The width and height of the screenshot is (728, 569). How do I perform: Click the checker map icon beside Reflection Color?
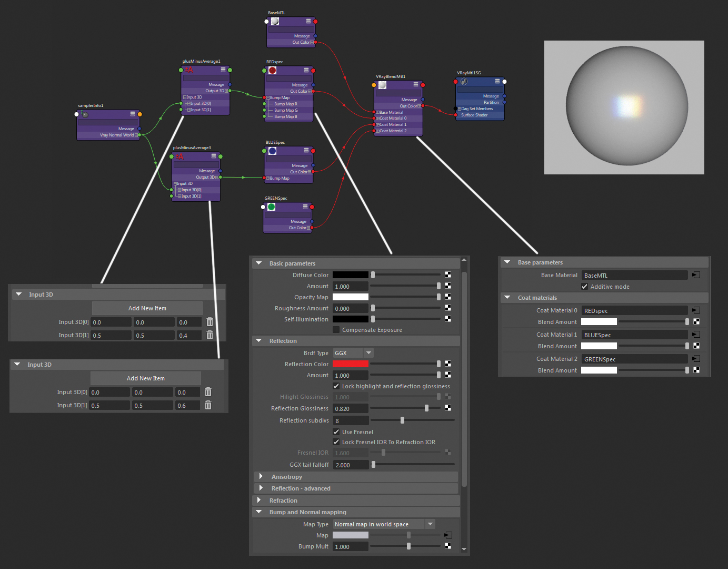pyautogui.click(x=447, y=364)
